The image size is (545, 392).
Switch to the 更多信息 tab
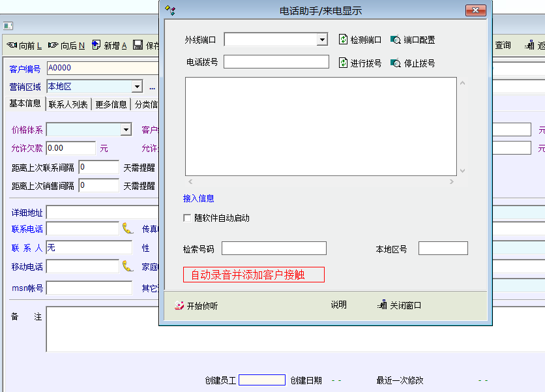point(111,104)
